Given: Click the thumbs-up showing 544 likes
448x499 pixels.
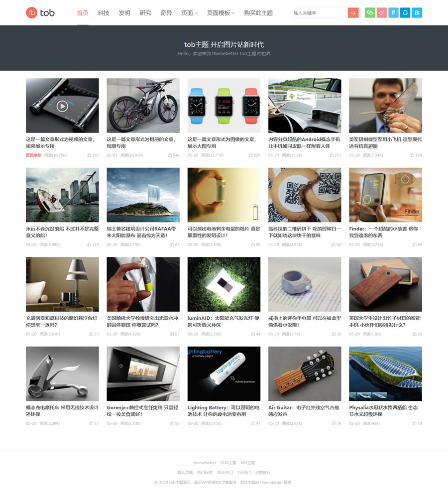Looking at the screenshot, I should [174, 155].
